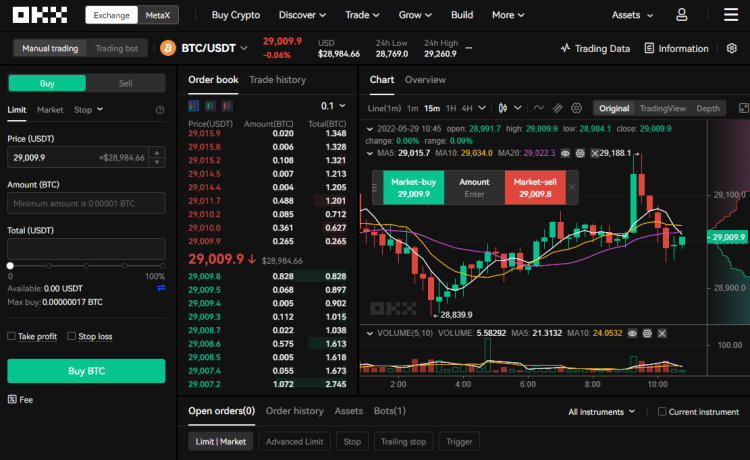
Task: Select the 1H timeframe
Action: pos(451,108)
